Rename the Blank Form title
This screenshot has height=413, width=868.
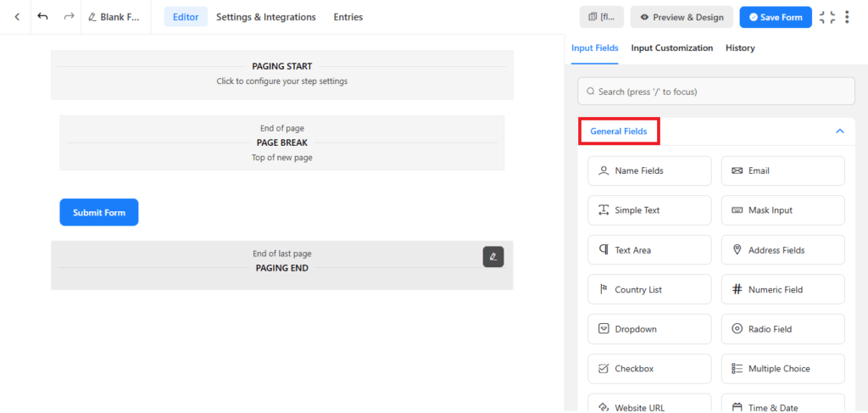(x=114, y=17)
